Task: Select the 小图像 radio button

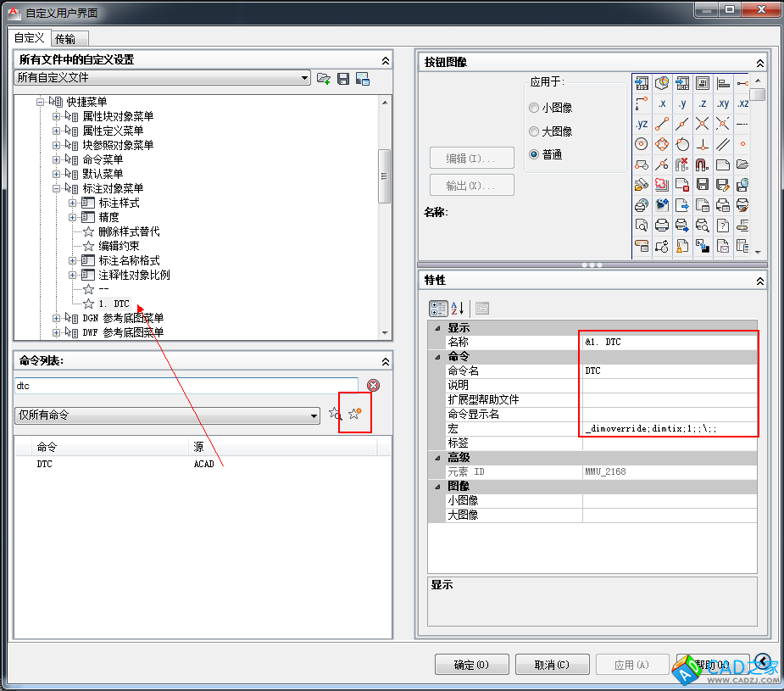Action: click(x=533, y=108)
